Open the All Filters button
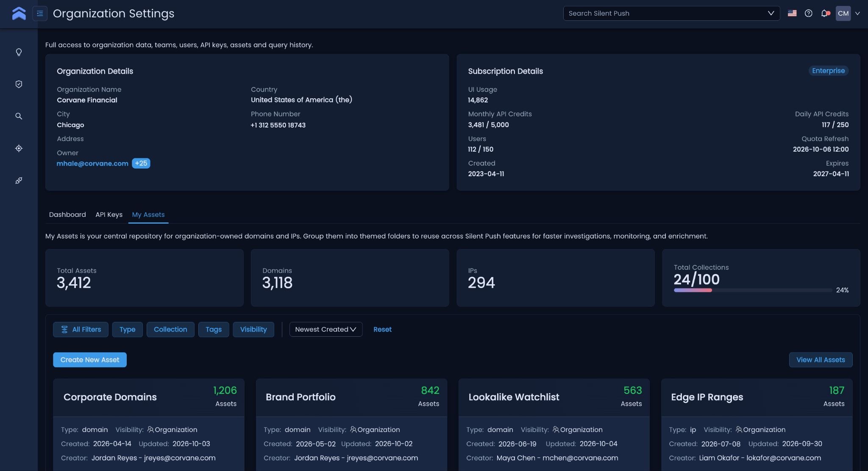The image size is (868, 471). [81, 329]
